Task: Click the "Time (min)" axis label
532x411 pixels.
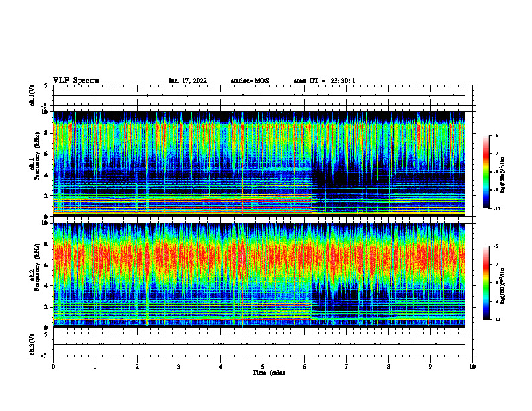Action: [x=269, y=373]
